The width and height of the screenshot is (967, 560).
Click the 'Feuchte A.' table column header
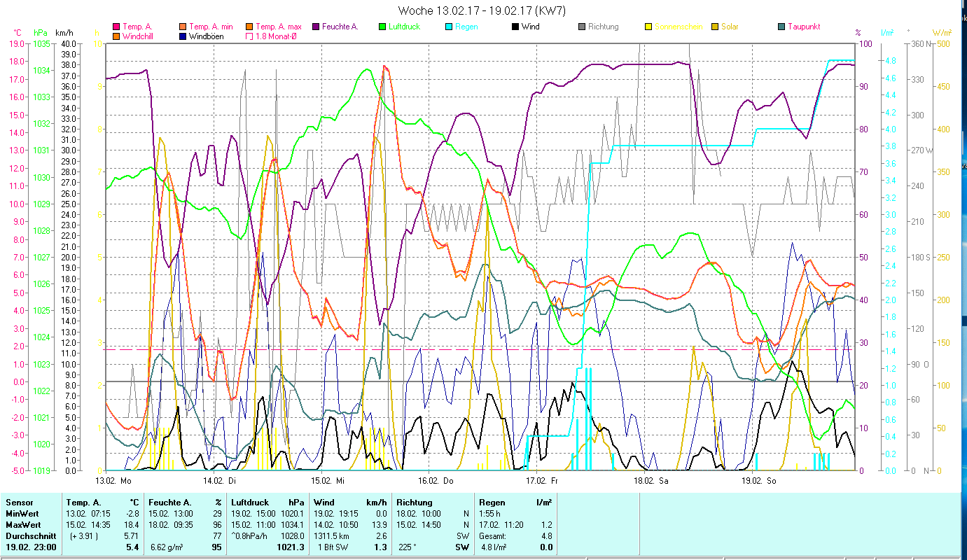(x=170, y=503)
